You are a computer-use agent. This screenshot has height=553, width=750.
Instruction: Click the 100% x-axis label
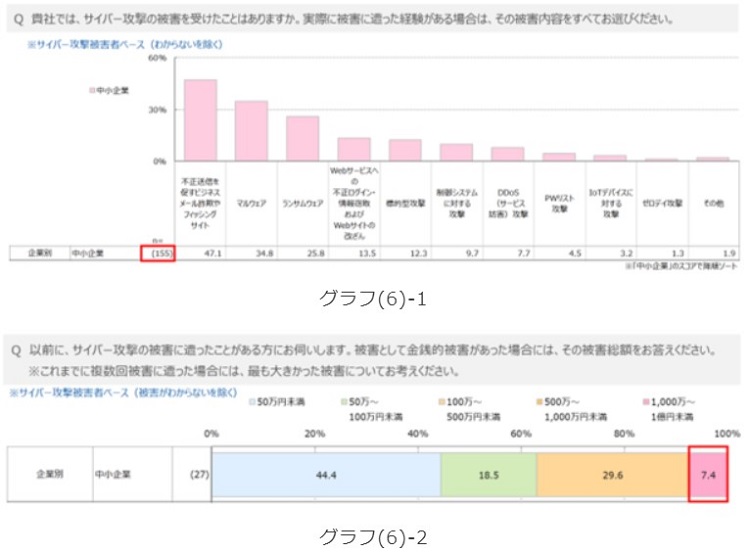click(727, 434)
